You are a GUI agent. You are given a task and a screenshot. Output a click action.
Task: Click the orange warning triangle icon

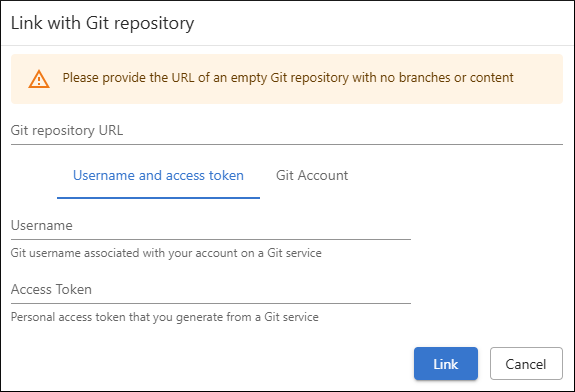tap(39, 79)
